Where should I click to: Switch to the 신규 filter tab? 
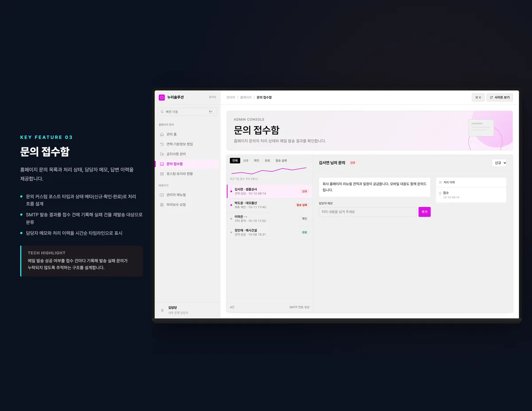pos(246,160)
